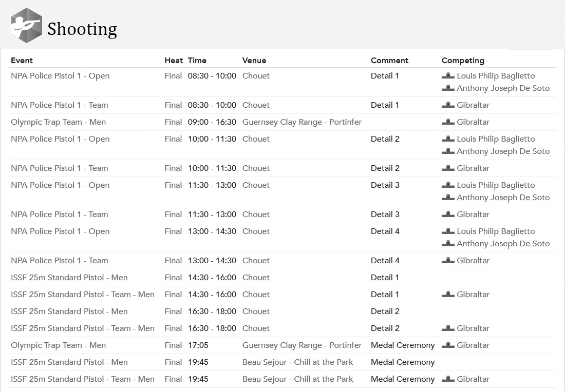Screen dimensions: 565x392
Task: Select Louis Philip Baglietto in Detail 2 row
Action: 496,139
